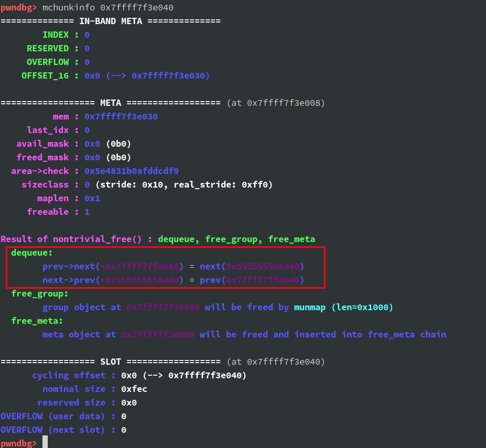Click the META header address 0x7ffff7f3e008

click(286, 103)
